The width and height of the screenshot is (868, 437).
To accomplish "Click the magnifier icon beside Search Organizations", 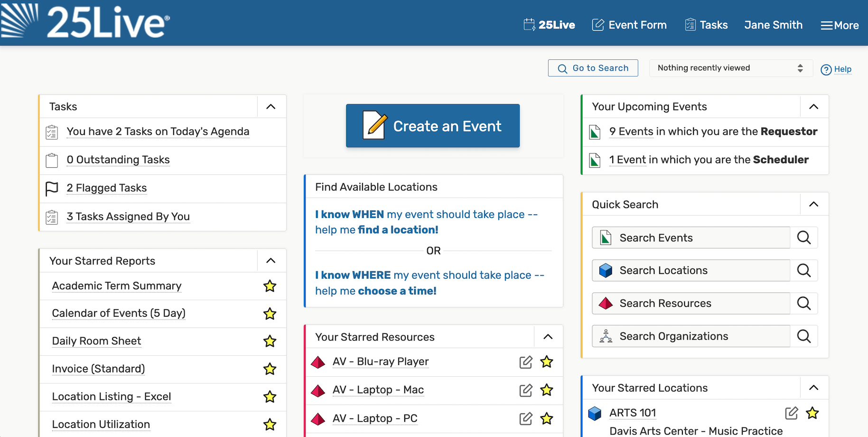I will coord(804,336).
